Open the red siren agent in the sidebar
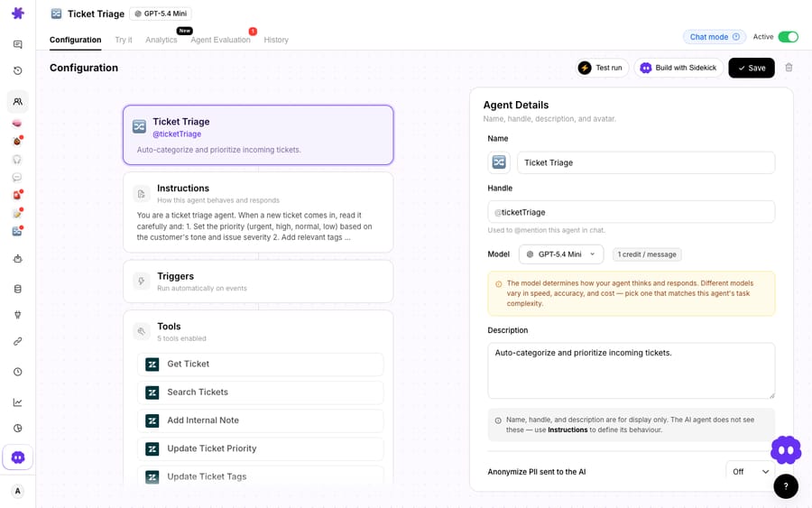Image resolution: width=812 pixels, height=508 pixels. pos(17,195)
